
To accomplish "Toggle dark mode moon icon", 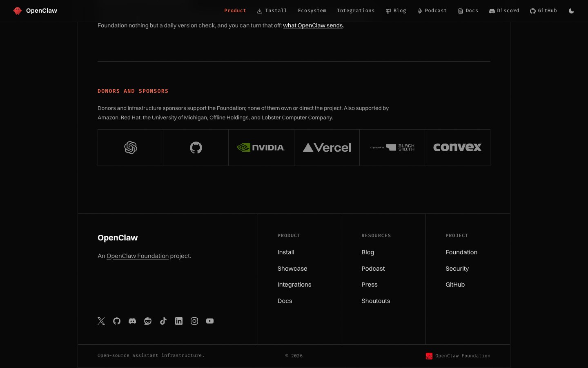I will (x=571, y=11).
